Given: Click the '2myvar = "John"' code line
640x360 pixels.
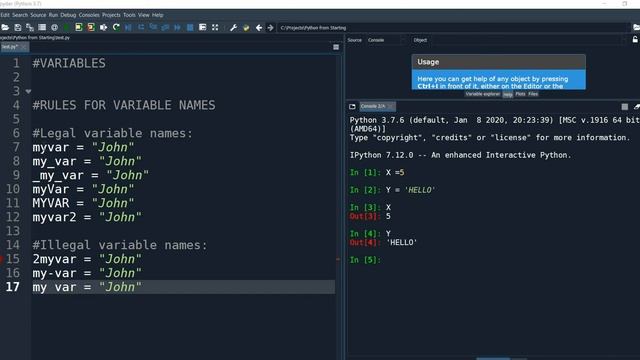Looking at the screenshot, I should tap(87, 259).
